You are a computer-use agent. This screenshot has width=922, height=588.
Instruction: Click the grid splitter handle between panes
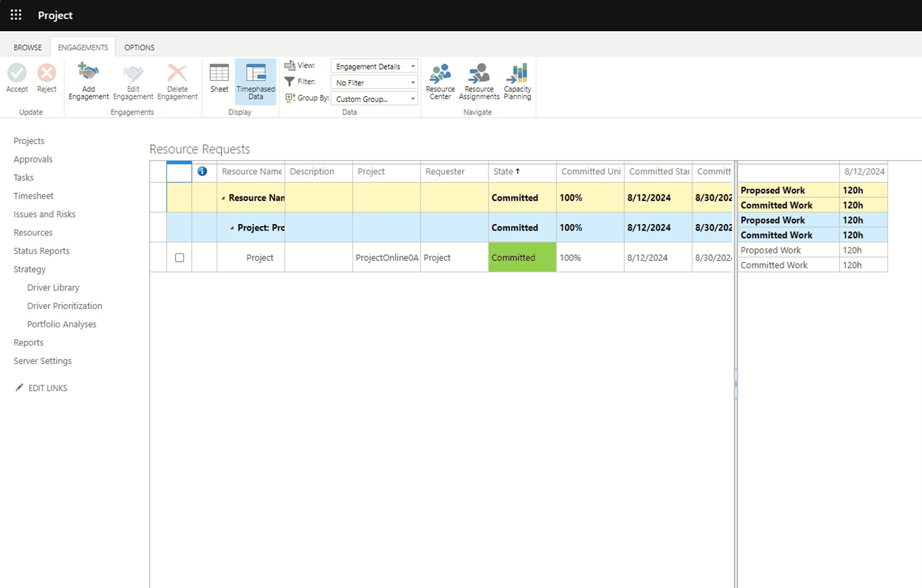736,384
